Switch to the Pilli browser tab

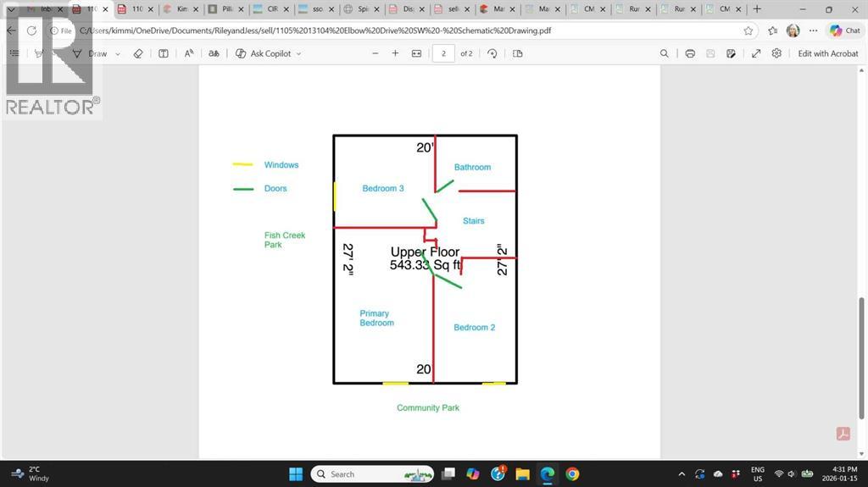click(225, 9)
